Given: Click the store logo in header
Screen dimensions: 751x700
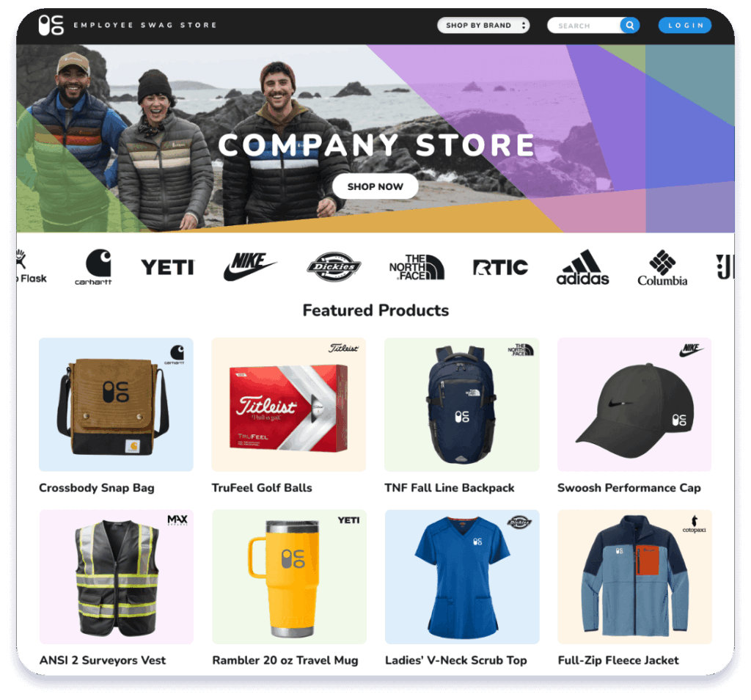Looking at the screenshot, I should click(51, 25).
